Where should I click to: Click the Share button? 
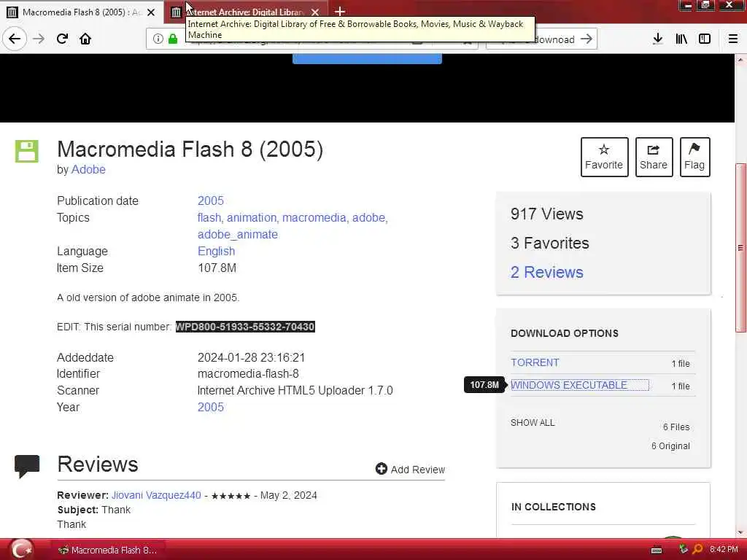[x=654, y=157]
